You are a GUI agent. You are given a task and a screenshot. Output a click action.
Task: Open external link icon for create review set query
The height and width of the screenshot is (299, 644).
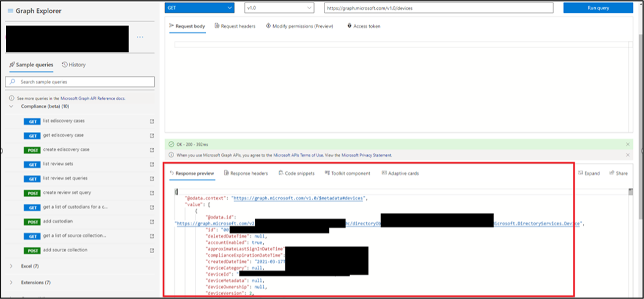point(152,193)
